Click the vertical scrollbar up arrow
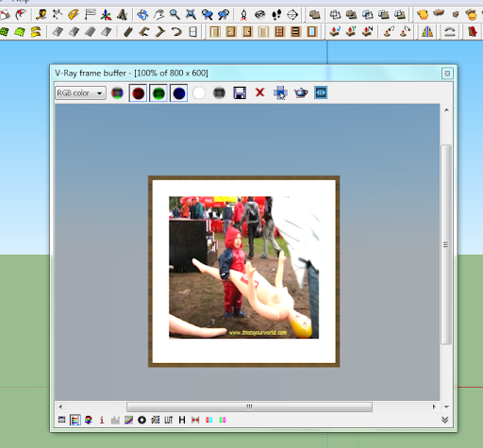 [x=446, y=109]
